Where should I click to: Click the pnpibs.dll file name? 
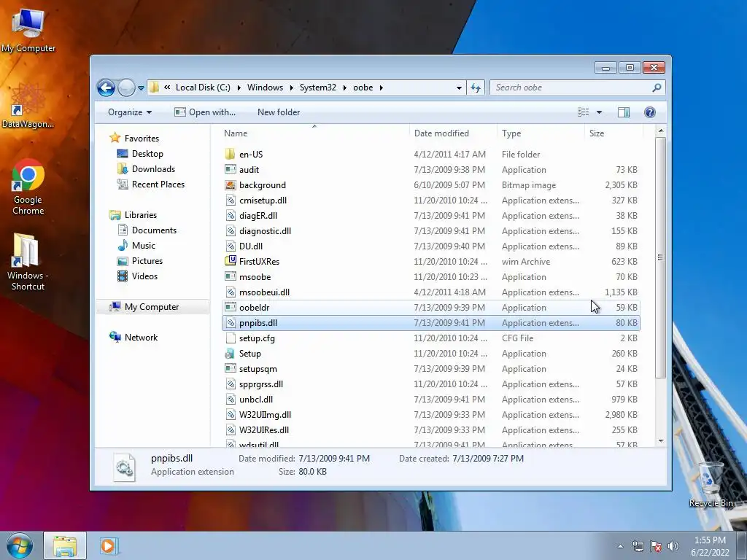[x=258, y=323]
